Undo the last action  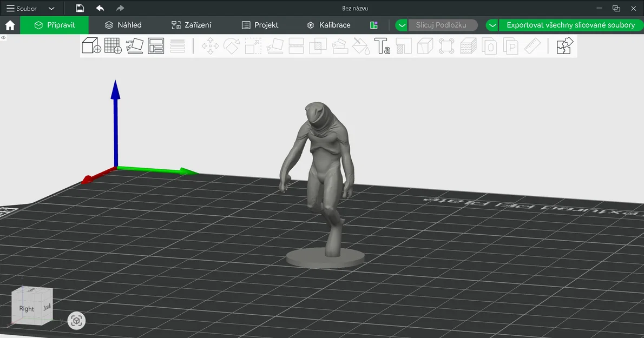(x=100, y=8)
